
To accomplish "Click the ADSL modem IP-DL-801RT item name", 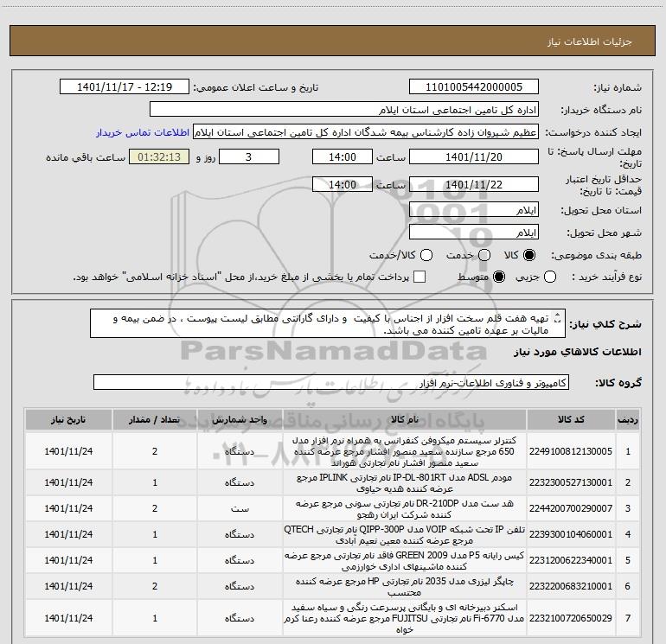I will [405, 482].
